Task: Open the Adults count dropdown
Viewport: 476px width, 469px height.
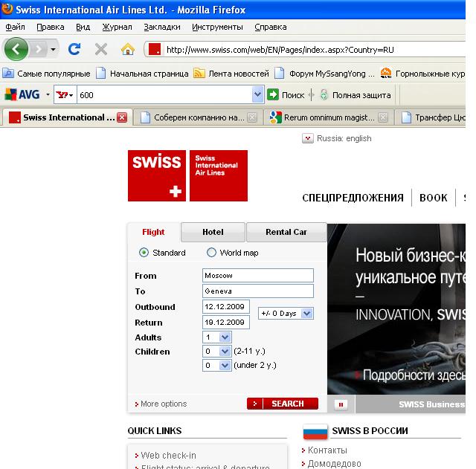Action: tap(217, 337)
